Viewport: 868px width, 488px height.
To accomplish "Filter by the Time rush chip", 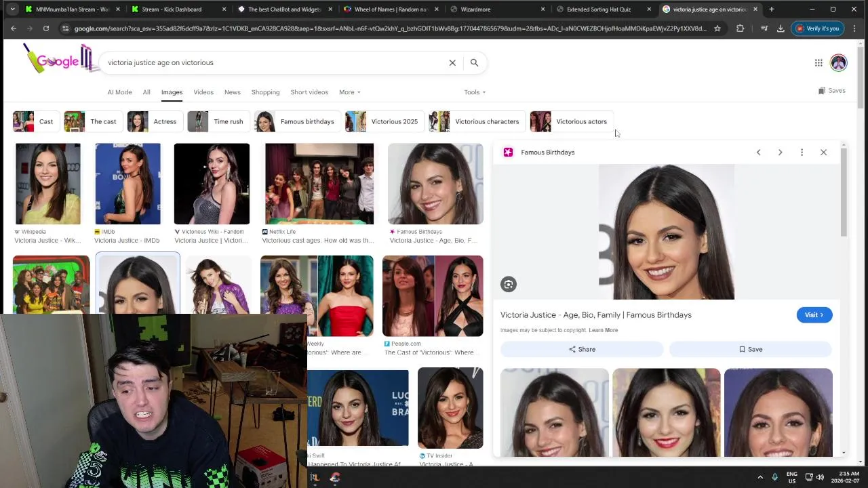I will (218, 121).
